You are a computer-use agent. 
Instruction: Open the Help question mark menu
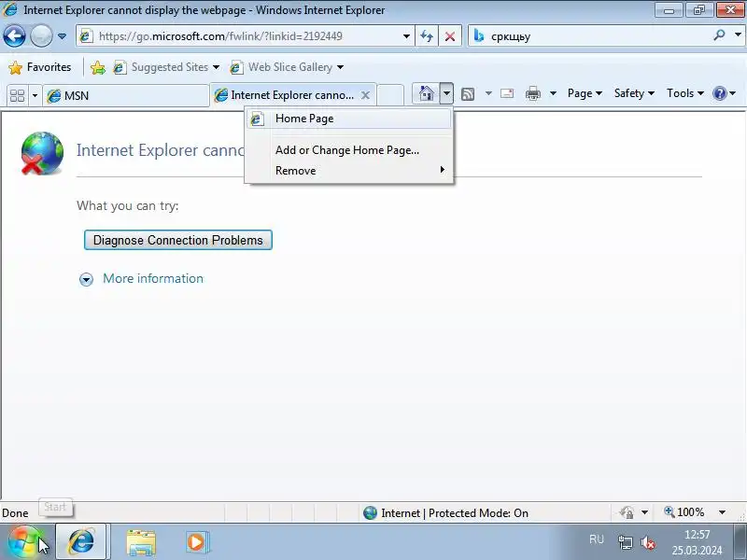point(725,93)
